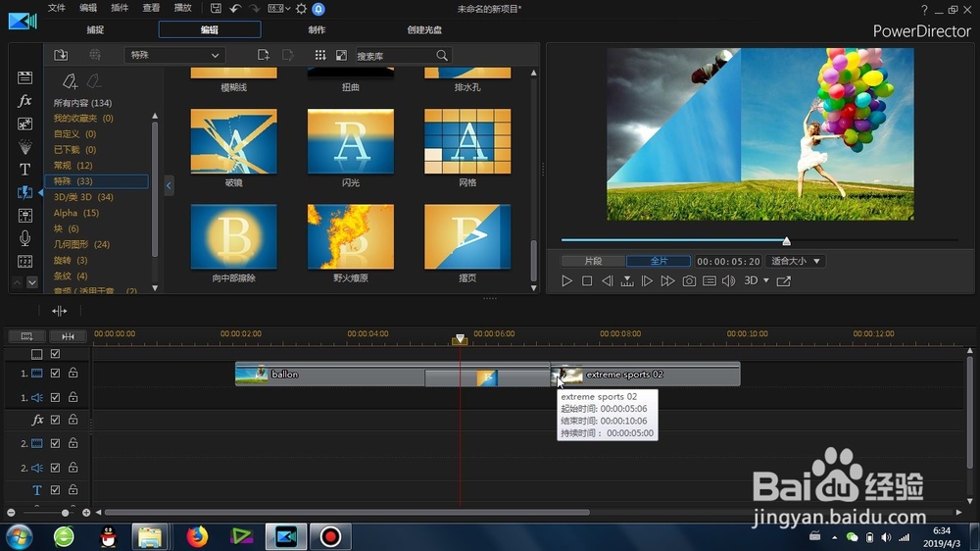The width and height of the screenshot is (980, 551).
Task: Toggle audio track 2 enable checkbox
Action: pyautogui.click(x=55, y=468)
